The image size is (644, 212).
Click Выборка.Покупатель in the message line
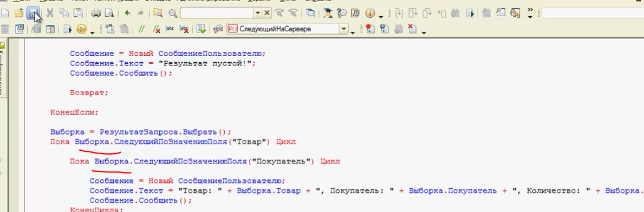pos(453,191)
